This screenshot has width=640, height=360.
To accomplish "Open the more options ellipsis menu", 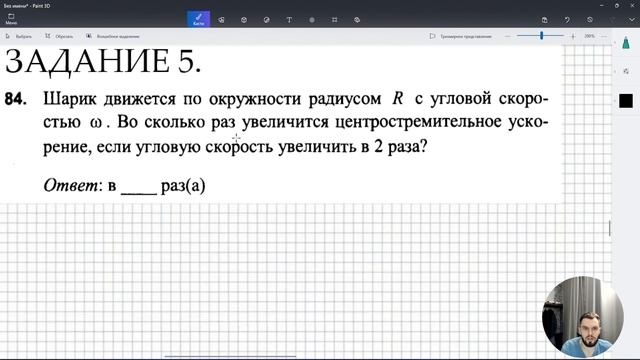I will (x=604, y=36).
